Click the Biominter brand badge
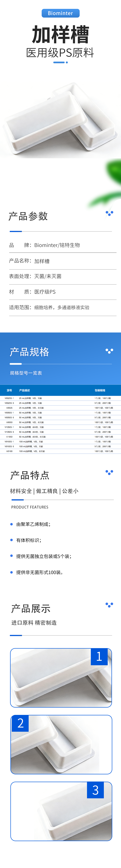 point(61,13)
